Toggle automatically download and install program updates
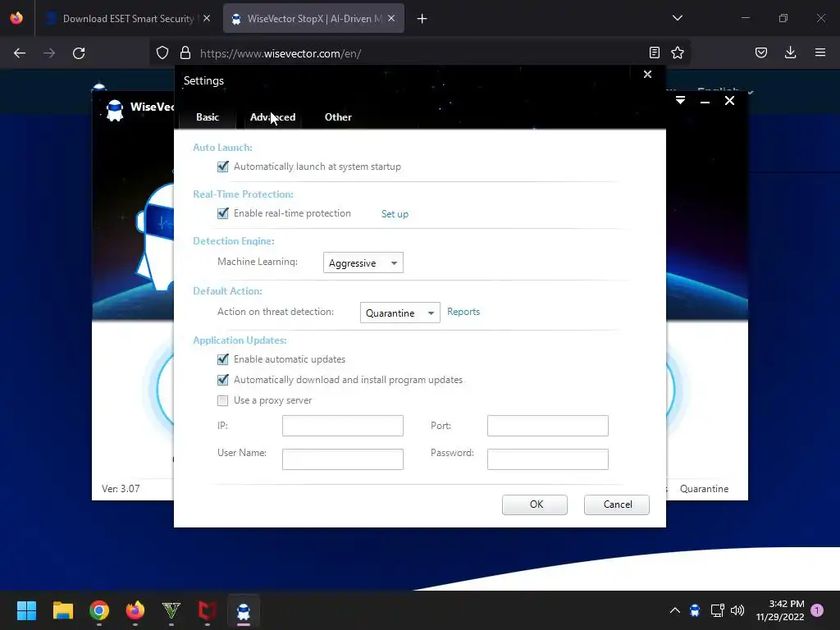 (x=223, y=380)
